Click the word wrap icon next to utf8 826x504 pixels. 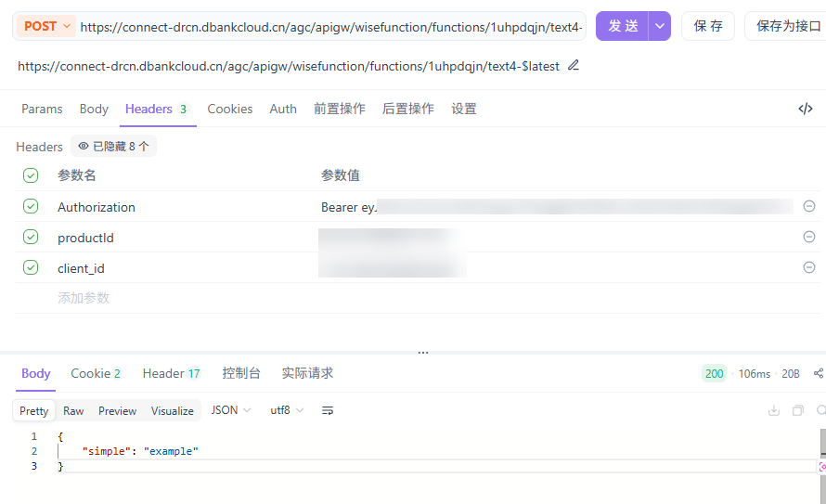click(x=328, y=410)
